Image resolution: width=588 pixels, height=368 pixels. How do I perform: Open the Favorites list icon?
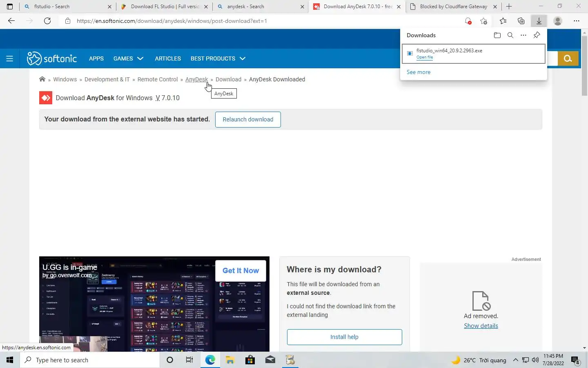503,21
